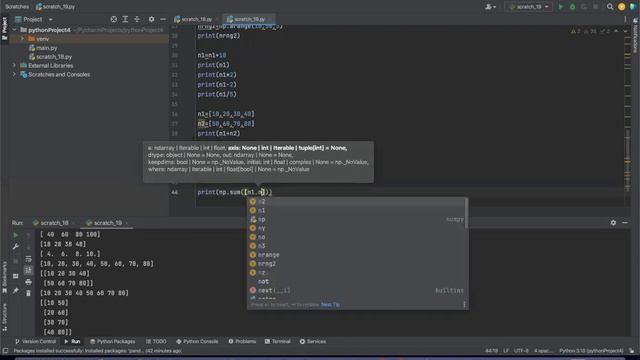Open Terminal tool window

278,341
